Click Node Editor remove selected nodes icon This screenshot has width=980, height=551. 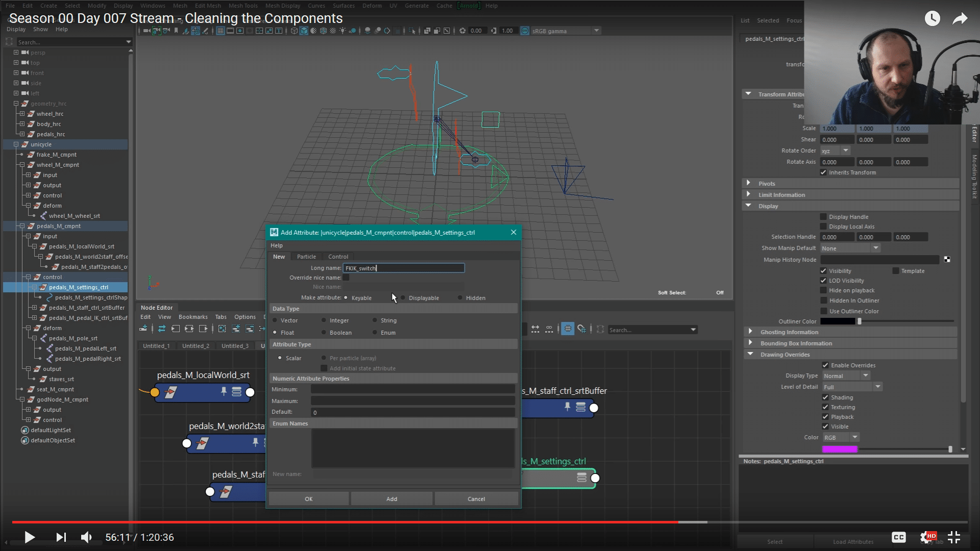tap(250, 329)
